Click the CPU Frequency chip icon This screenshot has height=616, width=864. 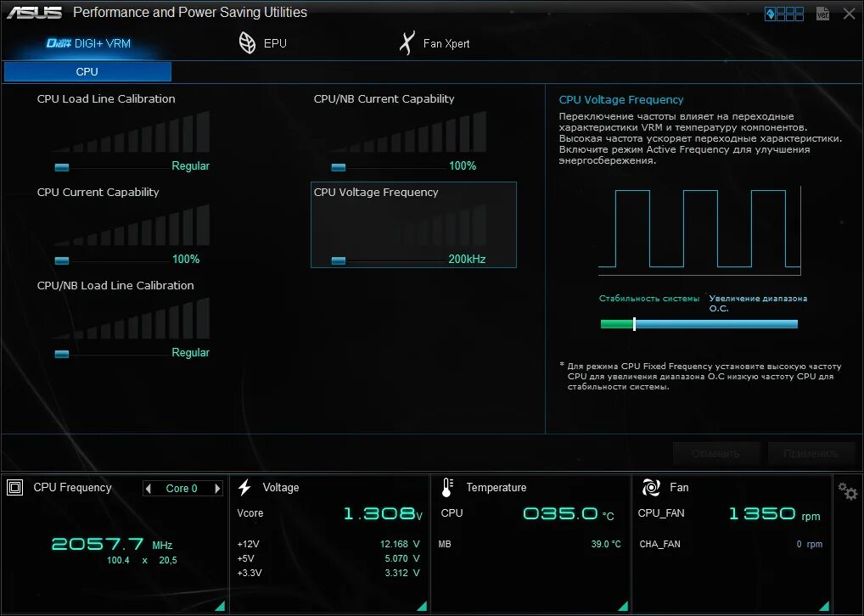click(x=15, y=487)
